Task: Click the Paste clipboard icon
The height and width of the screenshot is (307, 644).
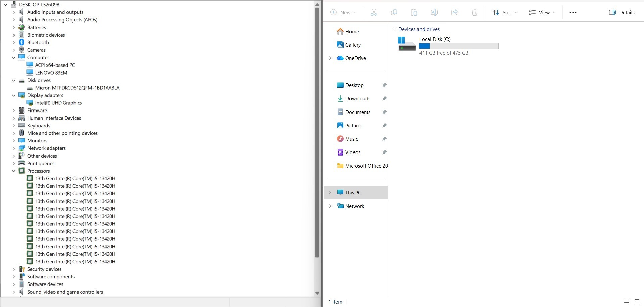Action: [414, 13]
